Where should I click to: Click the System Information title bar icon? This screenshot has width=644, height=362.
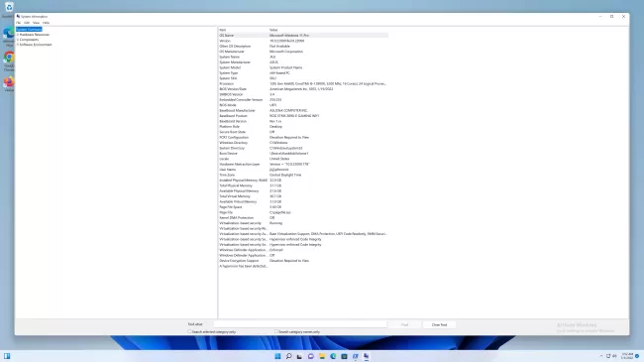click(x=18, y=17)
